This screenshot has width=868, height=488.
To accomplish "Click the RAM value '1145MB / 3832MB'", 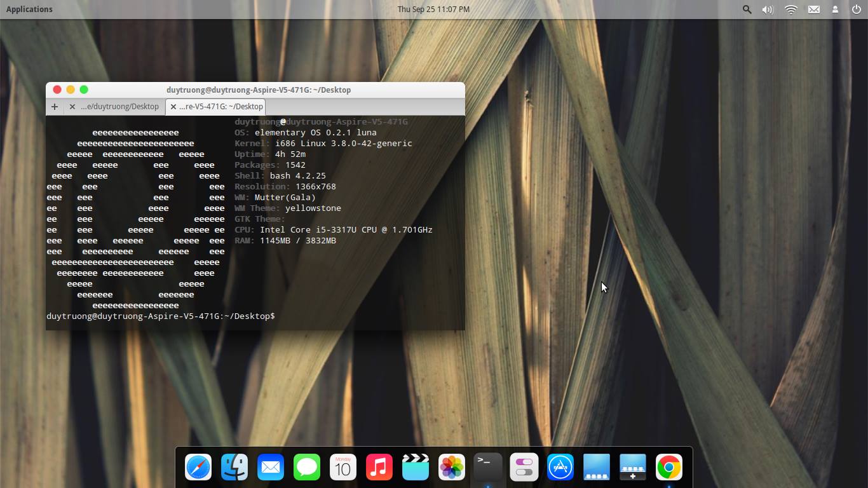I will pyautogui.click(x=298, y=240).
